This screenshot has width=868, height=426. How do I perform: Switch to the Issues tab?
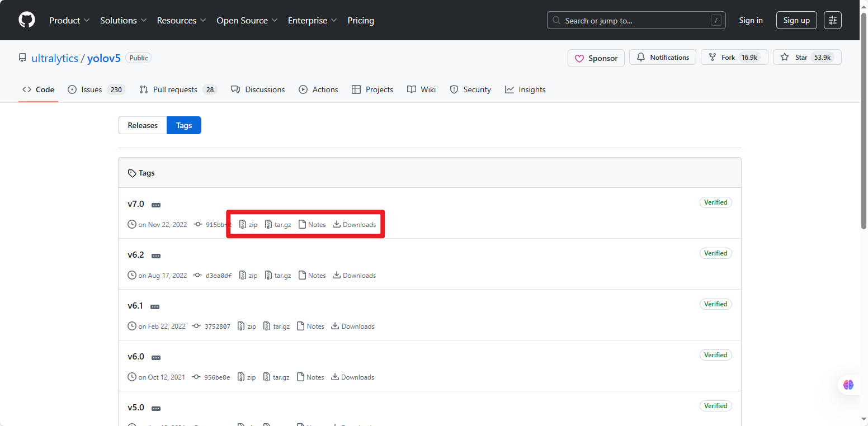[x=96, y=89]
